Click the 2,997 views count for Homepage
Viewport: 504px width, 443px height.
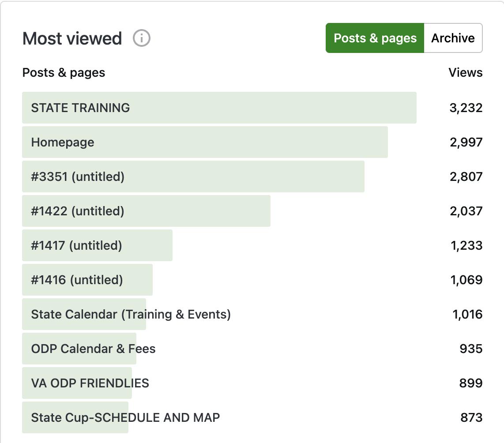pyautogui.click(x=466, y=142)
